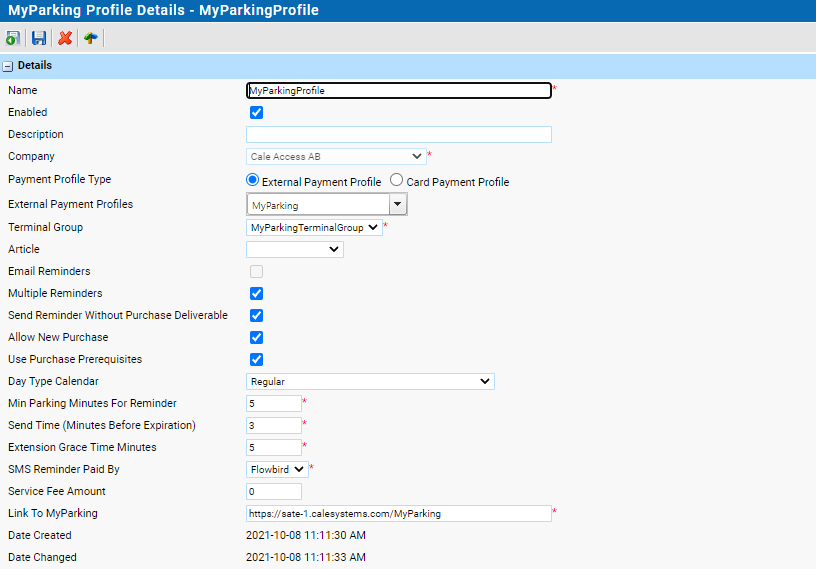Click the Description input field
The height and width of the screenshot is (569, 816).
coord(399,134)
